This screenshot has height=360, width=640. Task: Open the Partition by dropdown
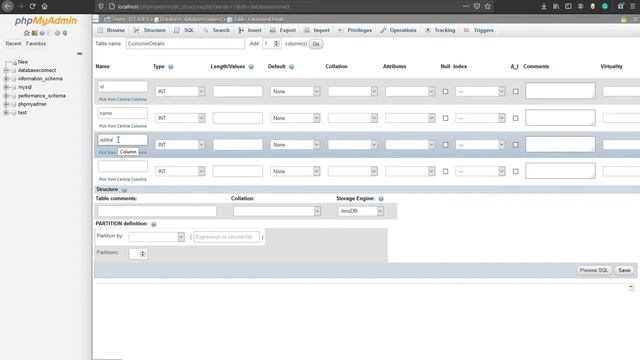156,237
